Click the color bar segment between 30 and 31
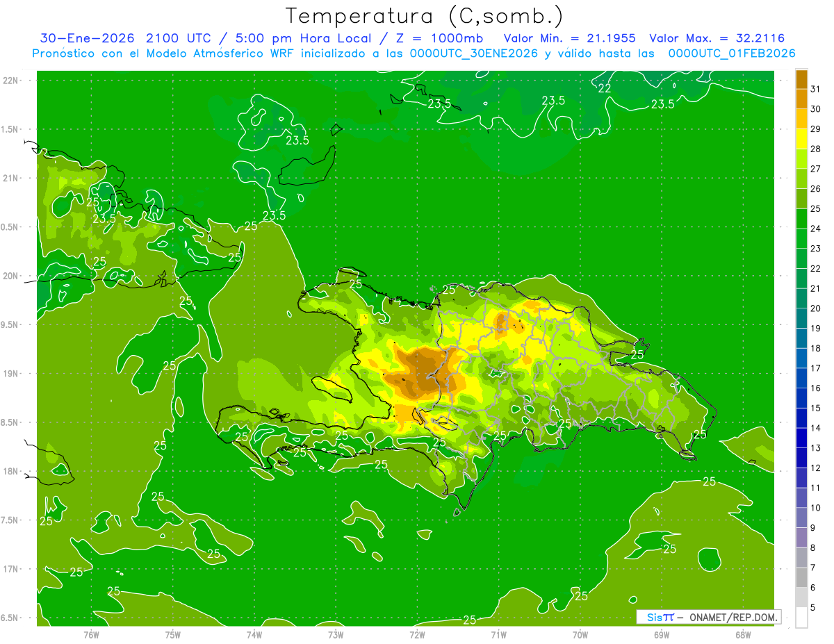 [x=801, y=99]
